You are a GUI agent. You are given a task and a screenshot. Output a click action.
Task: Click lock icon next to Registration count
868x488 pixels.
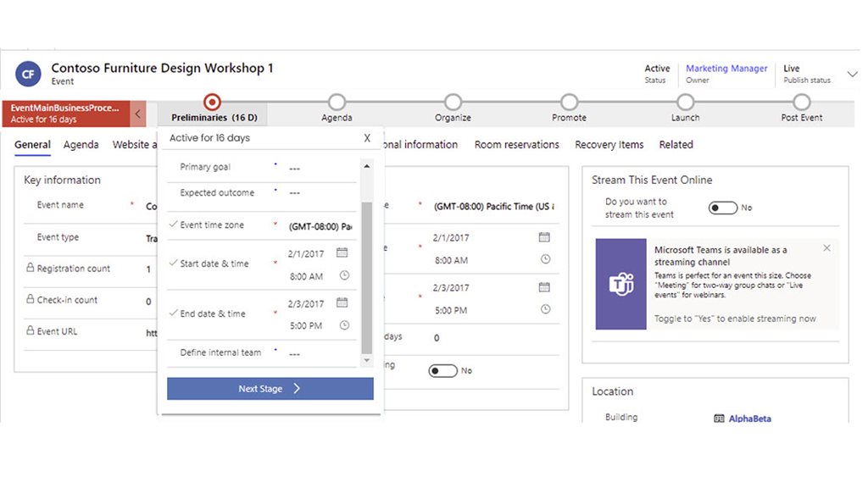30,267
